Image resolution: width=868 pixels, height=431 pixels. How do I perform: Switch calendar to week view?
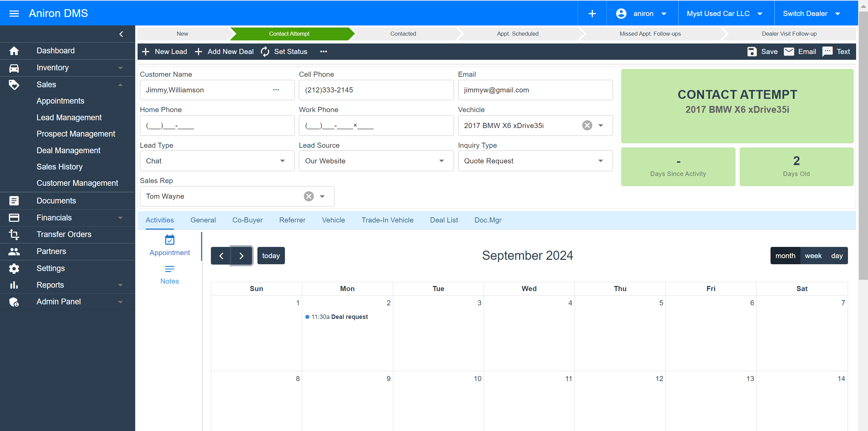pyautogui.click(x=813, y=256)
